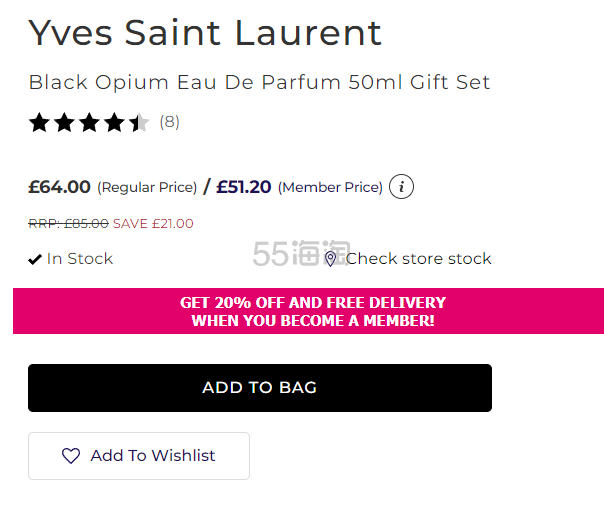The image size is (604, 507).
Task: Click the (Member Price) label
Action: click(x=330, y=187)
